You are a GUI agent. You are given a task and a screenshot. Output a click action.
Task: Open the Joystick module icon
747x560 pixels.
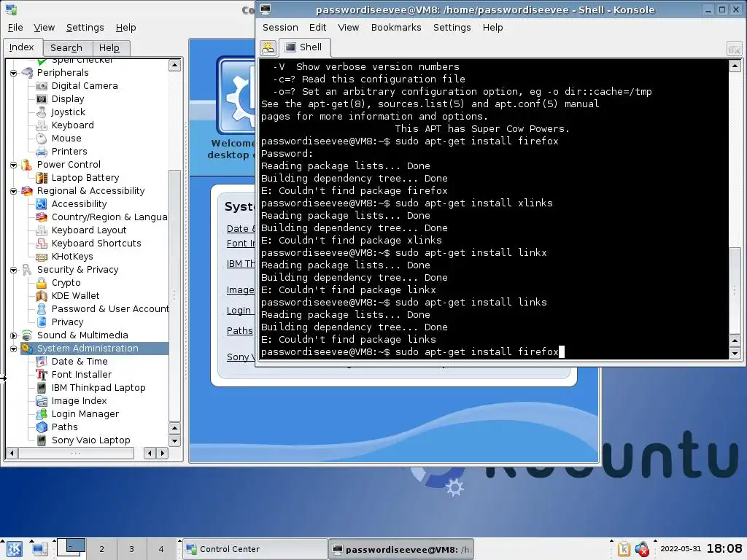tap(42, 112)
